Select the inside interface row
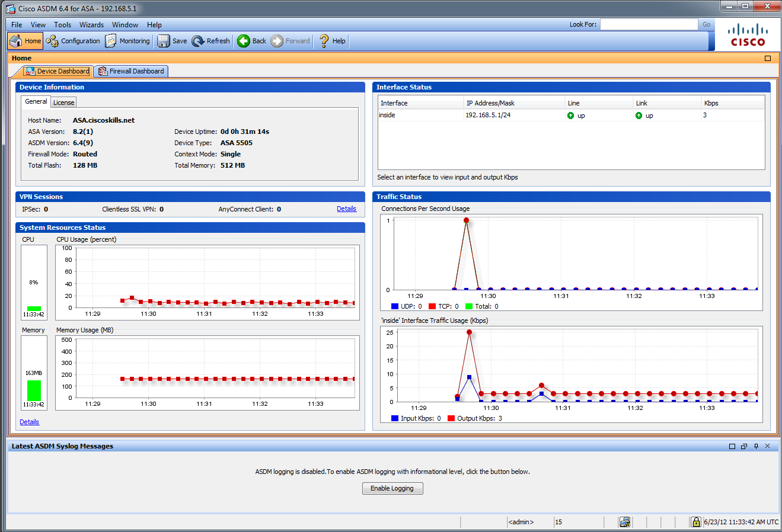This screenshot has height=532, width=782. pos(571,116)
